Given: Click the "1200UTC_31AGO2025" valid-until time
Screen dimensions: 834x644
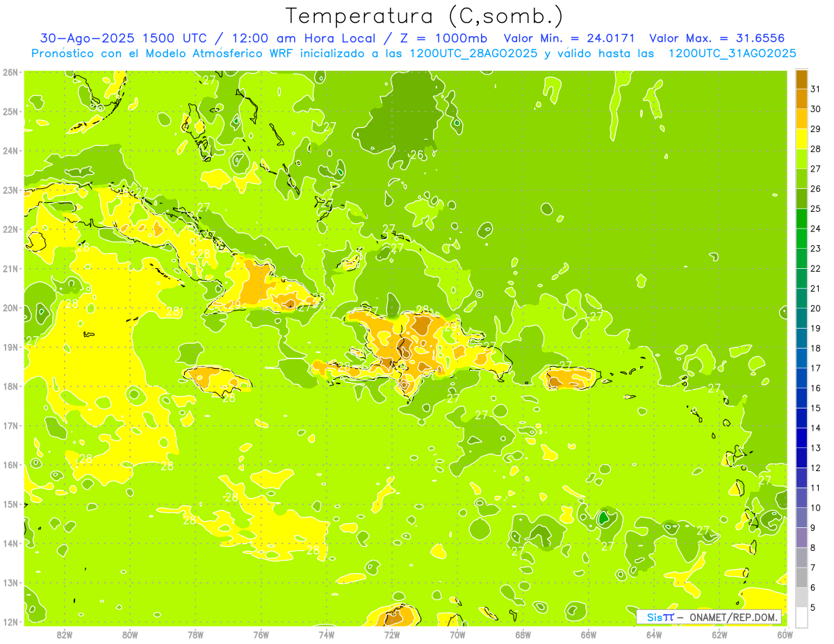Looking at the screenshot, I should (732, 53).
